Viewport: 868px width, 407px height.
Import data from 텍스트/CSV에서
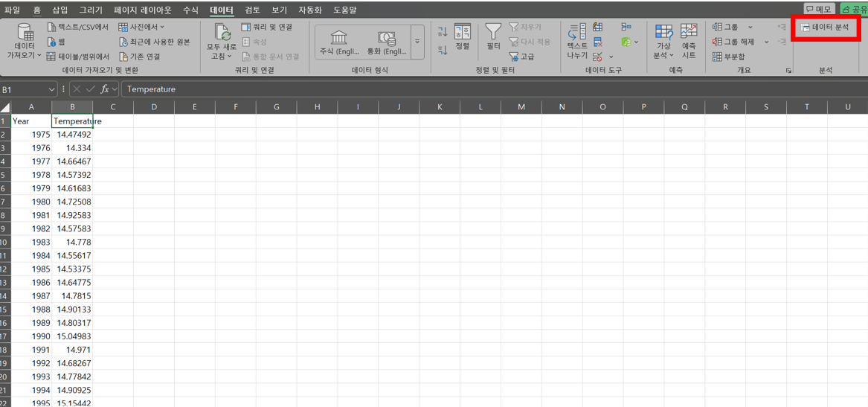(78, 27)
